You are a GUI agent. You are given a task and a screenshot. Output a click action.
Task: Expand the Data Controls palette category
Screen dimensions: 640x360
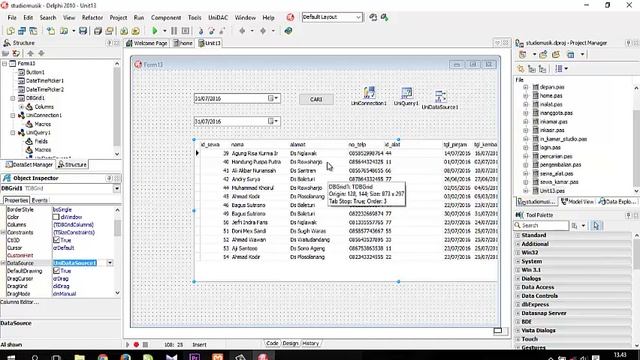(518, 296)
